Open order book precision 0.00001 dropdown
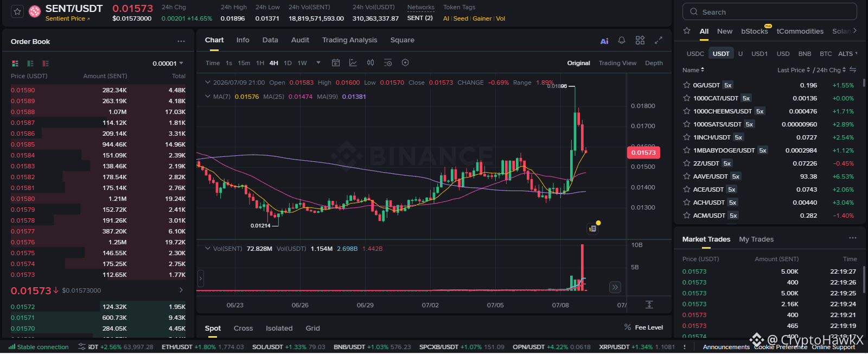The image size is (868, 354). point(168,64)
